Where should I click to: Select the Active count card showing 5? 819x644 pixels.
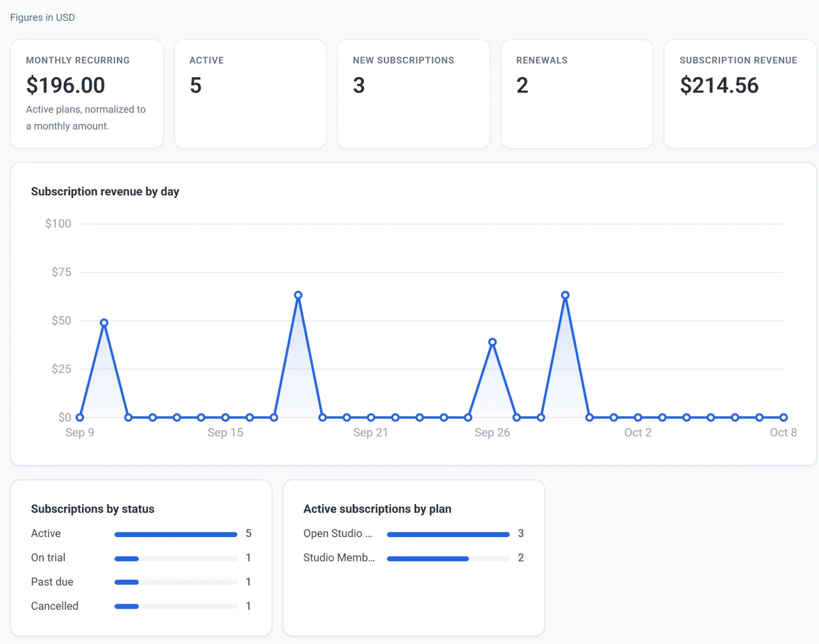[x=250, y=94]
